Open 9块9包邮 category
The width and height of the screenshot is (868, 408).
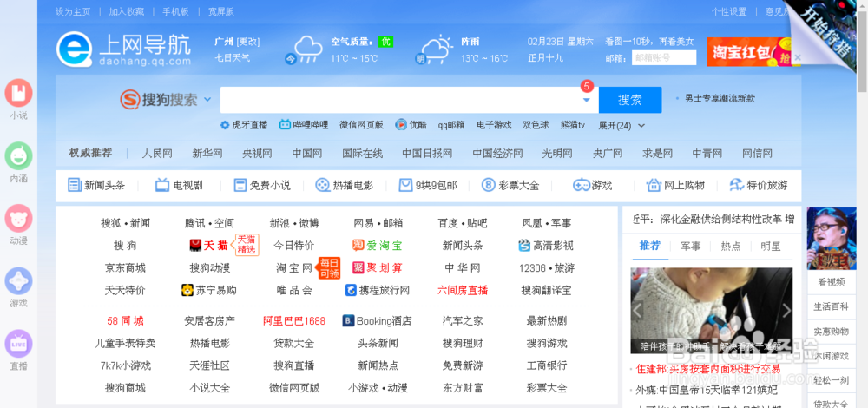tap(428, 186)
